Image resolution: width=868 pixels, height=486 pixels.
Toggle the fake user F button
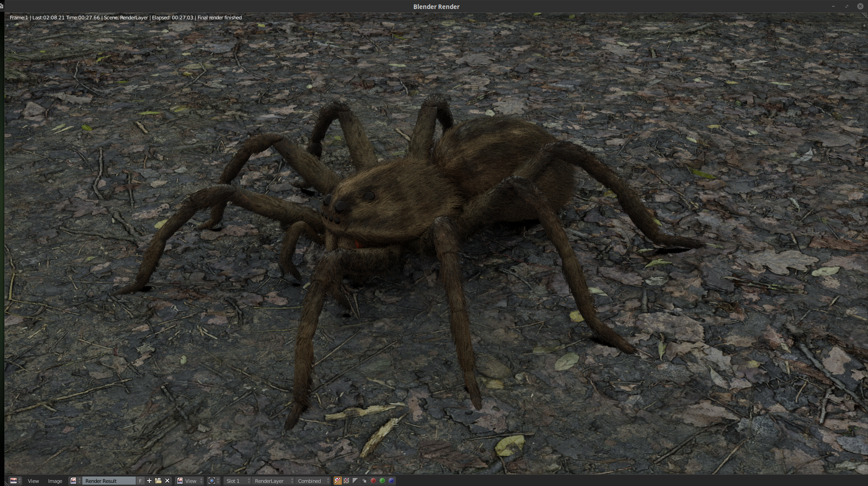click(140, 481)
